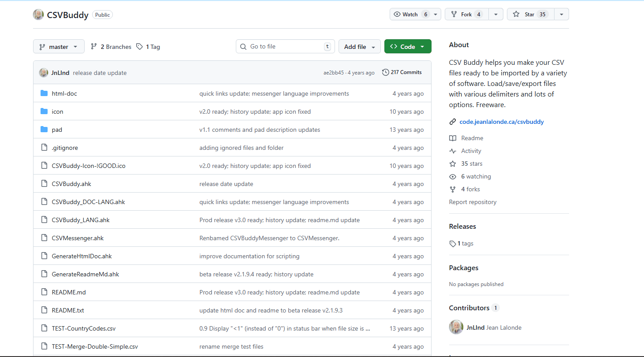
Task: Expand the Star lists dropdown arrow
Action: click(562, 15)
